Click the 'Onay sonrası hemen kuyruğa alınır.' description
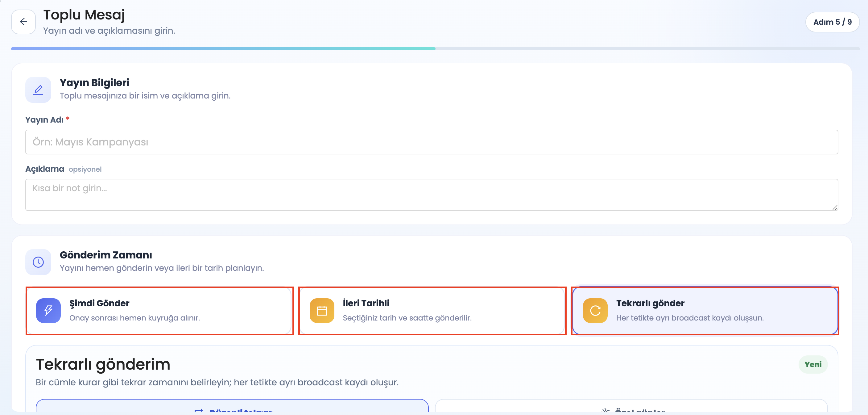 (134, 318)
